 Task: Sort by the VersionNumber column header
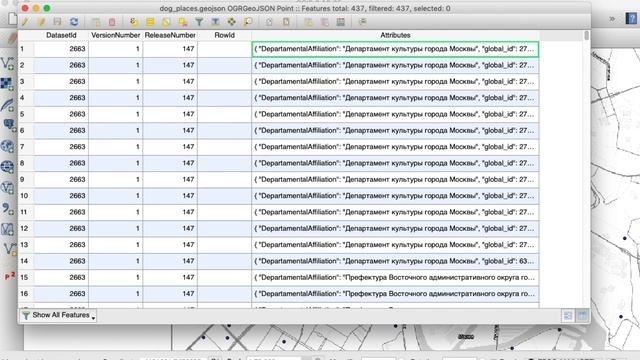point(116,36)
